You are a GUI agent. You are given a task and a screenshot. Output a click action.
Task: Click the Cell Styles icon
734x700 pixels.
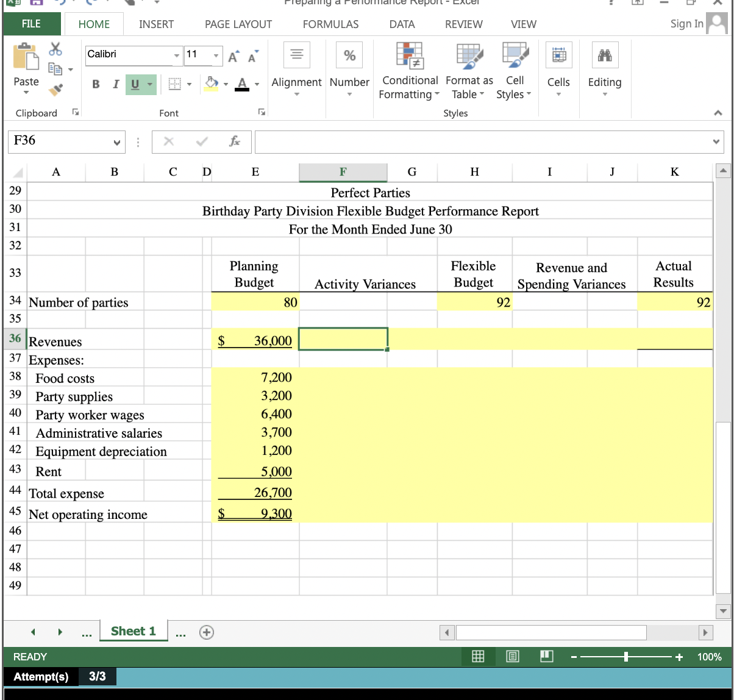514,56
